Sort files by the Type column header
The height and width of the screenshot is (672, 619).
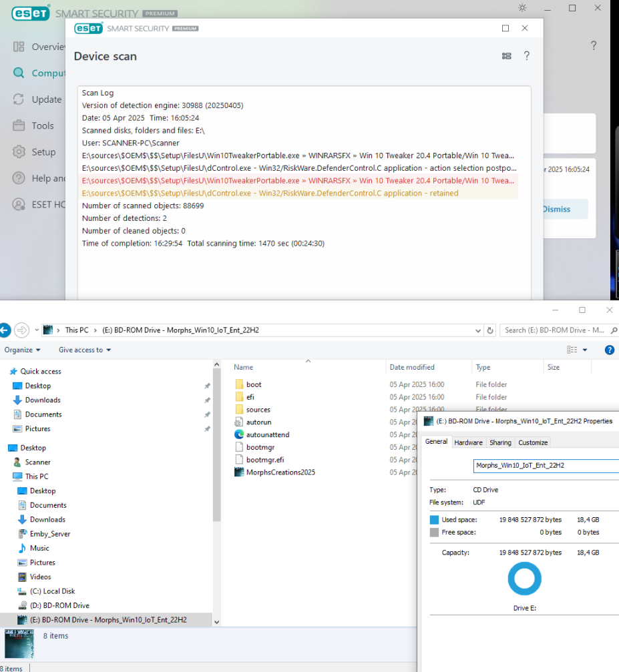(483, 367)
